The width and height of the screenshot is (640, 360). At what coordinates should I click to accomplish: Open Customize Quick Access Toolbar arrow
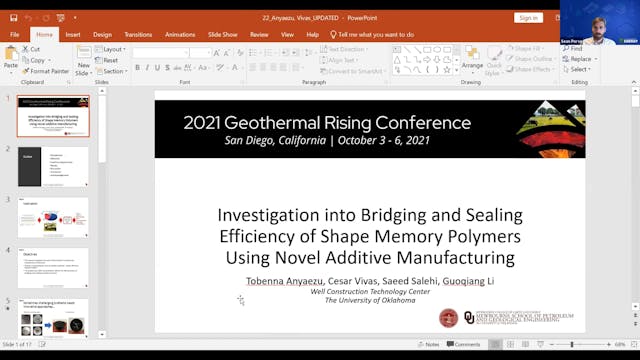[75, 18]
